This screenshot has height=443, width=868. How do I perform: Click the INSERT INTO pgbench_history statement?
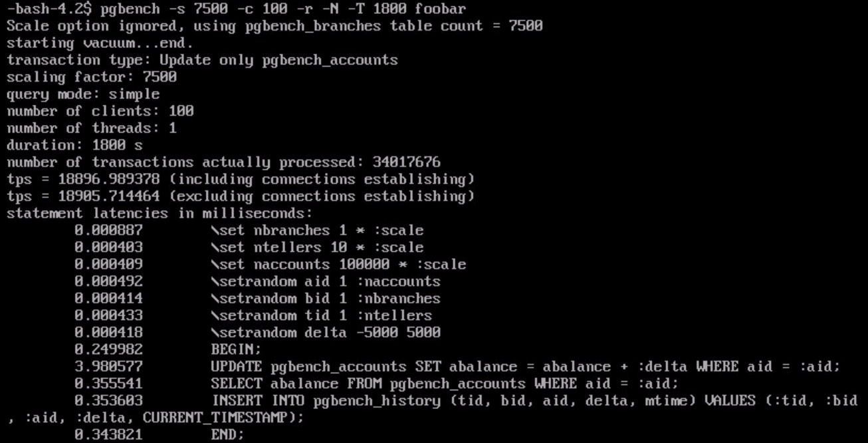point(432,408)
